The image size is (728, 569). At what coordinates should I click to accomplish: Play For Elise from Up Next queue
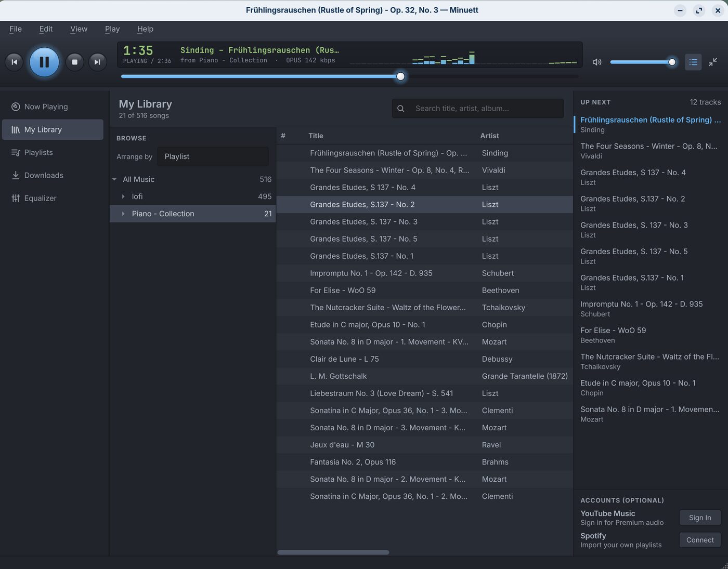pyautogui.click(x=650, y=335)
